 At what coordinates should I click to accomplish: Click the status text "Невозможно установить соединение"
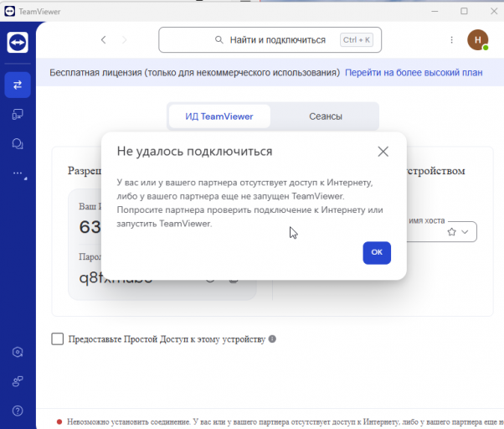[x=129, y=421]
